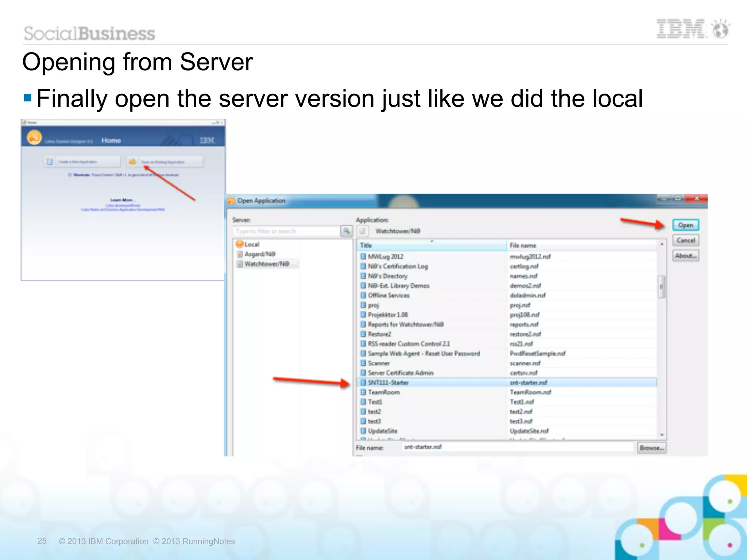Screen dimensions: 747x560
Task: Select the Test1 application
Action: 507,402
